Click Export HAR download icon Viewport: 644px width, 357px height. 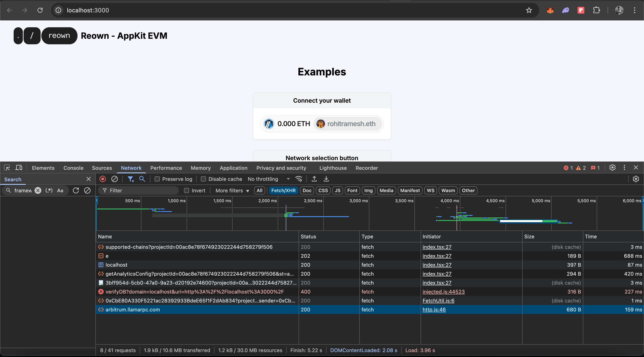pos(326,179)
